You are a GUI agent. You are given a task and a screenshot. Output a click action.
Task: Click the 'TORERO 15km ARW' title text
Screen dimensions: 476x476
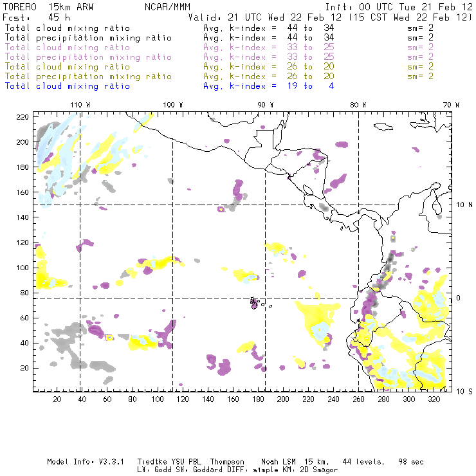(48, 7)
